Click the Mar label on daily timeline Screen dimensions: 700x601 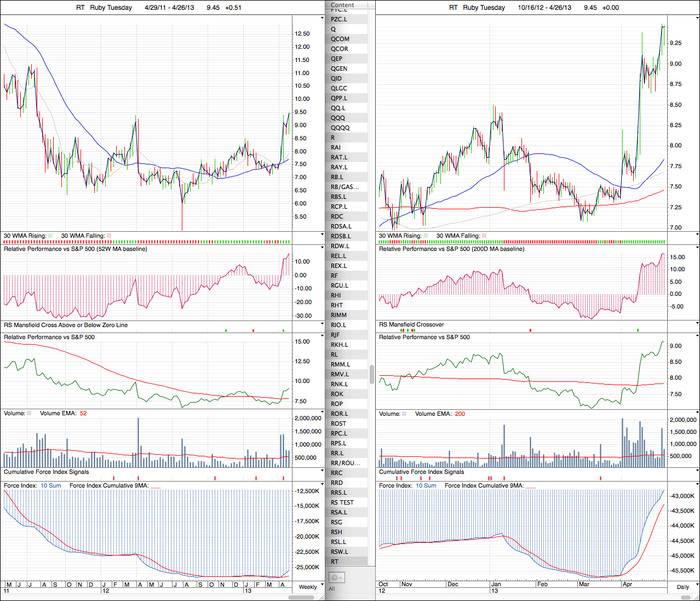584,584
